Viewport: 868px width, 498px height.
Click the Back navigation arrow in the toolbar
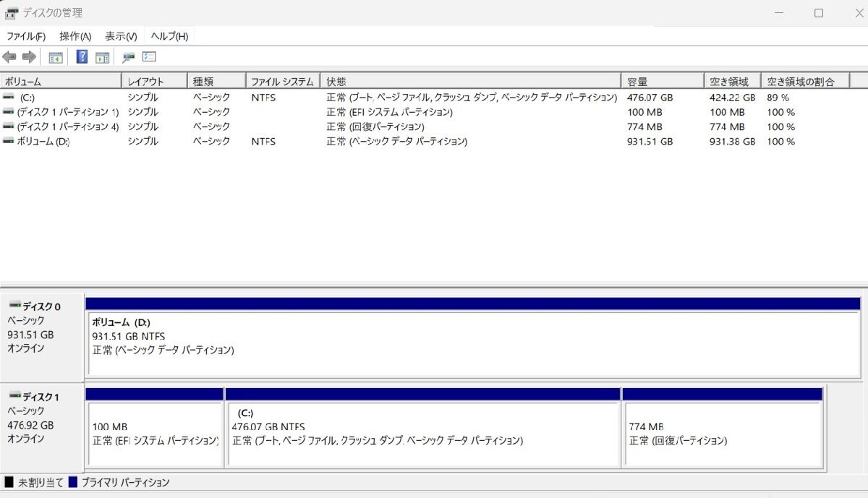[x=9, y=56]
